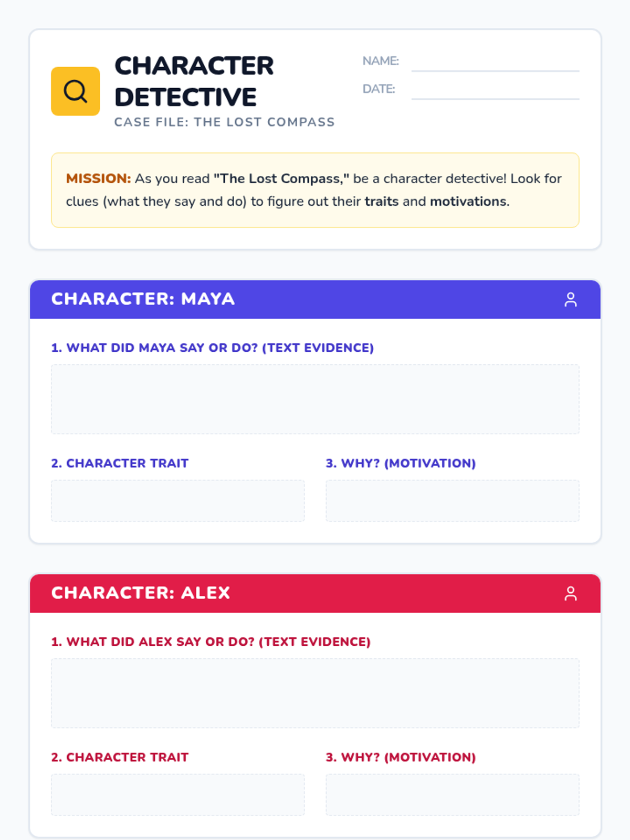Click Maya's text evidence answer box

[x=315, y=399]
